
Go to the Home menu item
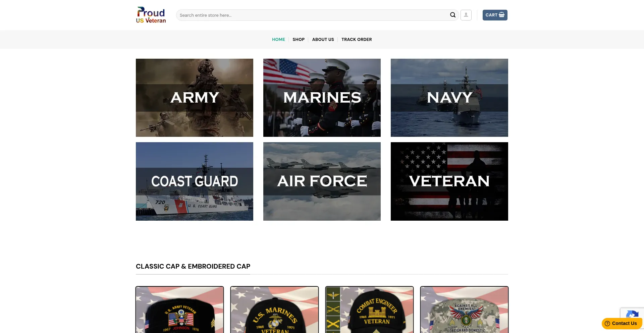coord(278,39)
